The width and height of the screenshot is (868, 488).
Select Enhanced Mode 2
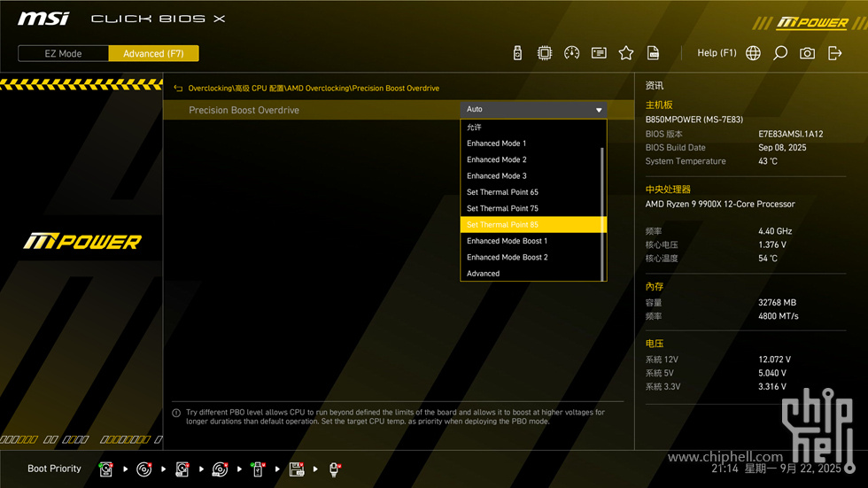(531, 159)
